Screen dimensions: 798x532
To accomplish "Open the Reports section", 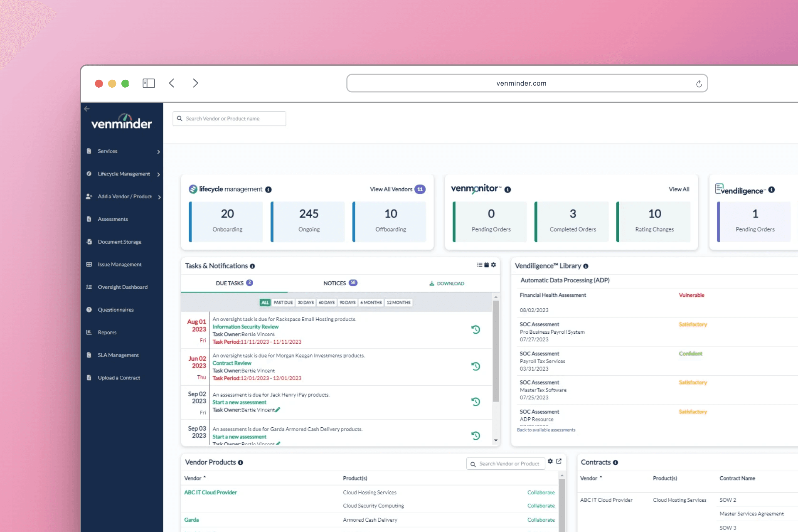I will point(107,332).
